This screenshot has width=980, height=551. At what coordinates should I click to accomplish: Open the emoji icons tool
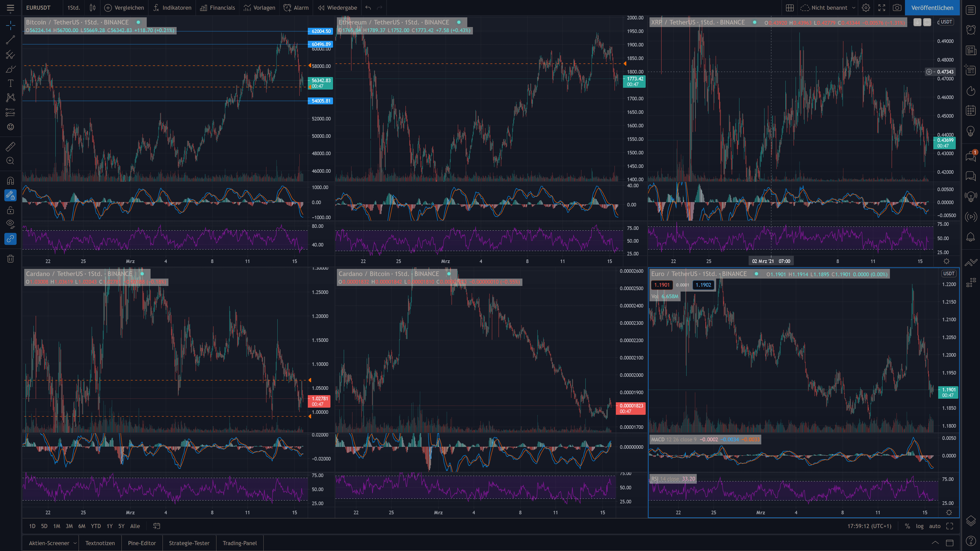[10, 127]
